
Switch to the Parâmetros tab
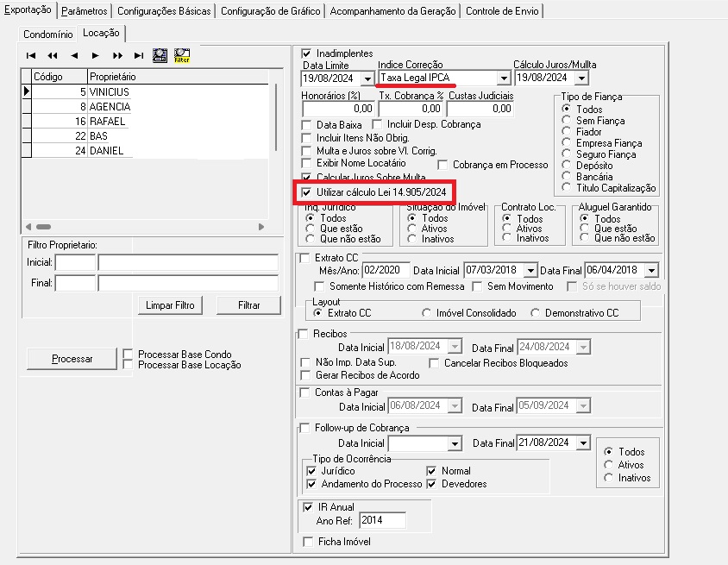click(85, 11)
